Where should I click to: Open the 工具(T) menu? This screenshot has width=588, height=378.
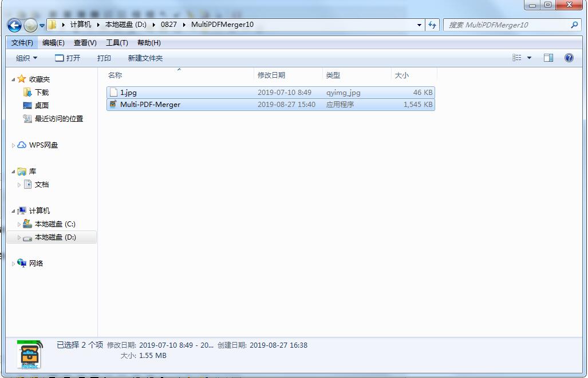117,43
